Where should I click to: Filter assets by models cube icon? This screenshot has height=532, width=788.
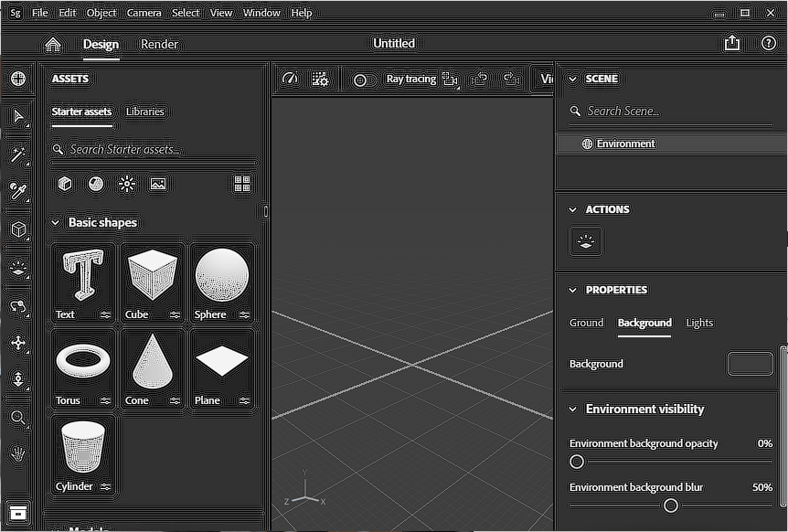[65, 184]
